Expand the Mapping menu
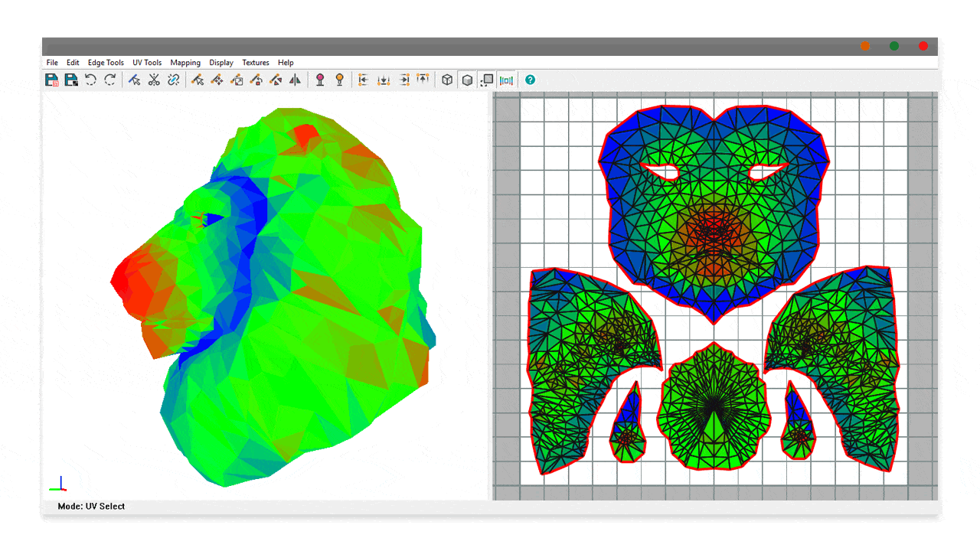Screen dimensions: 980x551 coord(185,63)
